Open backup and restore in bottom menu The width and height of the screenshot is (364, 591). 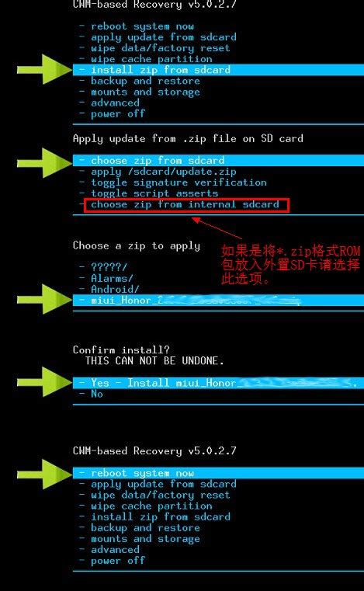pos(145,527)
